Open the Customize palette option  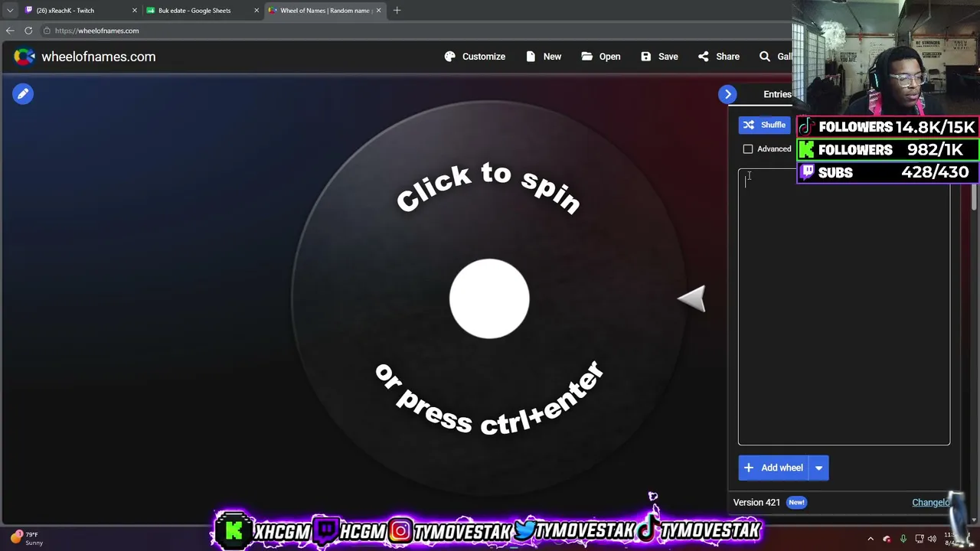(x=475, y=57)
